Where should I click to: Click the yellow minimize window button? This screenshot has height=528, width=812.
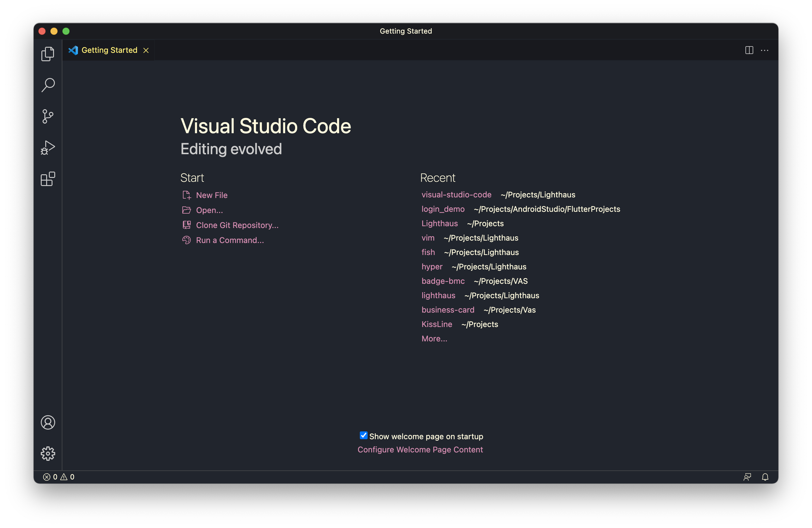coord(54,31)
